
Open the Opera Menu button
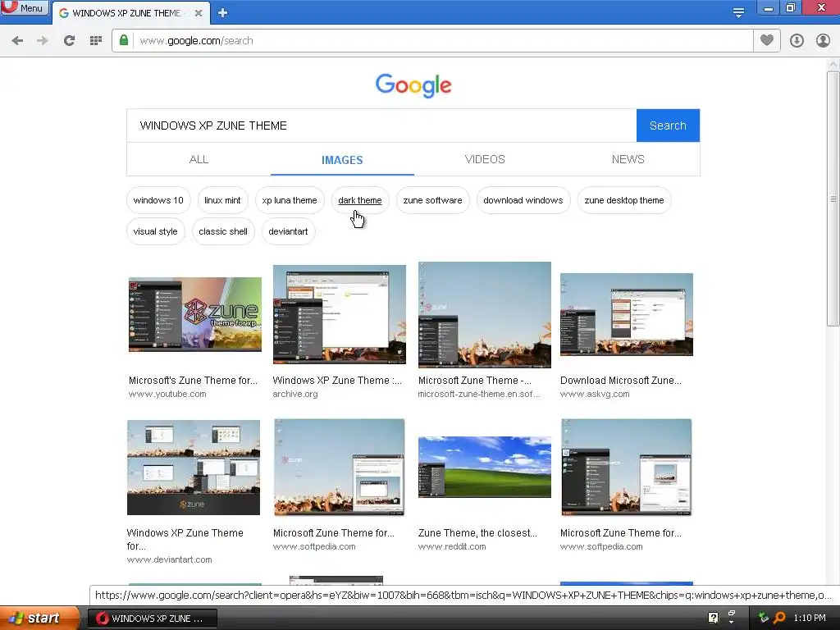point(24,7)
